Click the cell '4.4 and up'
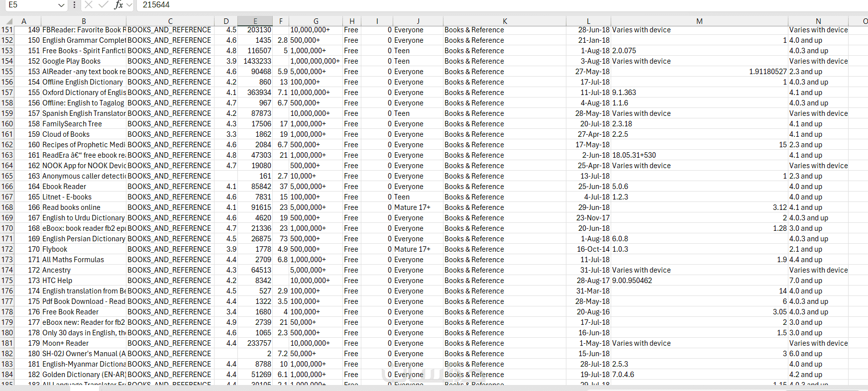This screenshot has width=868, height=391. point(818,260)
